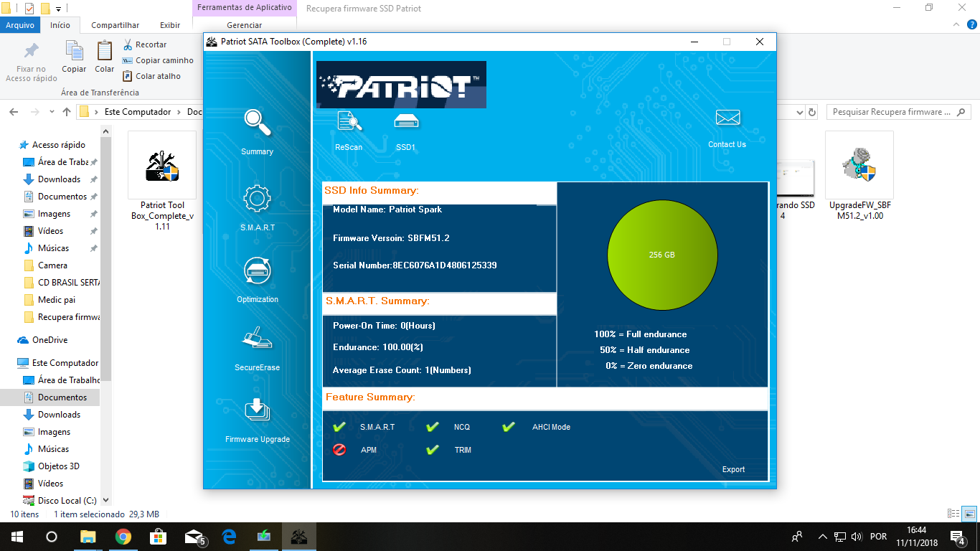Open Disco Local (C:) in tree

pyautogui.click(x=67, y=501)
